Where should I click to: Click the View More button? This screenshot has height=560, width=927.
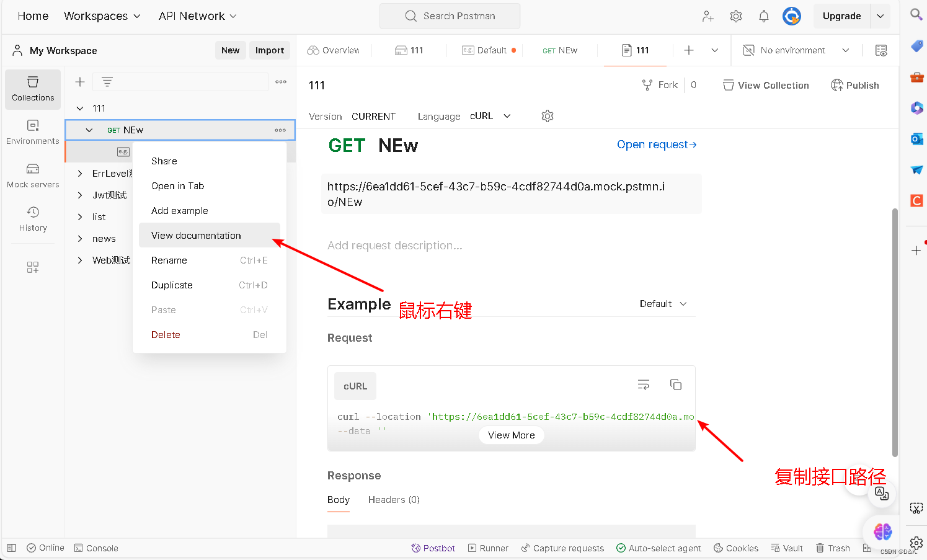(x=512, y=435)
